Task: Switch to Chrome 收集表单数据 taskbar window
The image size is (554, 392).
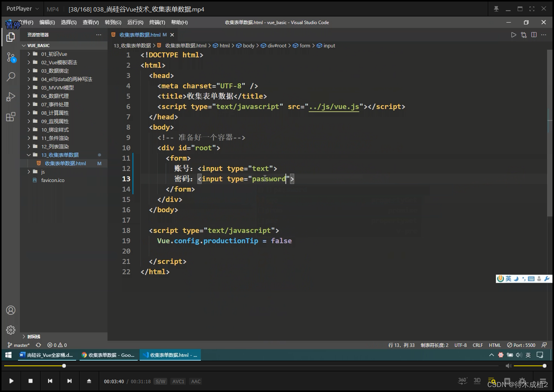Action: point(108,355)
